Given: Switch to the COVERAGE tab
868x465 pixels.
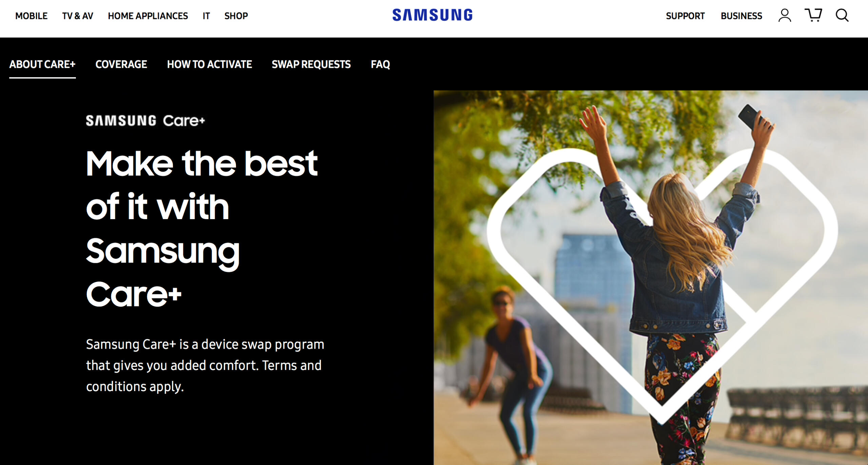Looking at the screenshot, I should click(x=121, y=64).
